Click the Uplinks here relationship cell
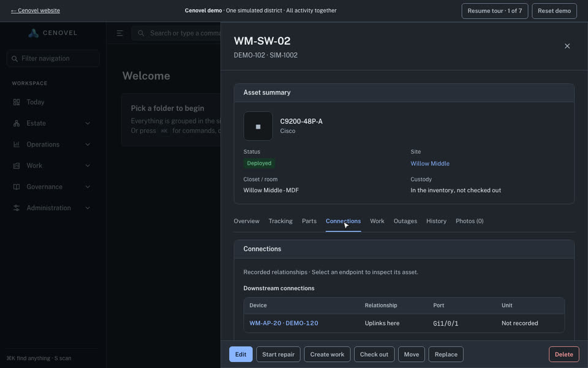588x368 pixels. pyautogui.click(x=382, y=323)
